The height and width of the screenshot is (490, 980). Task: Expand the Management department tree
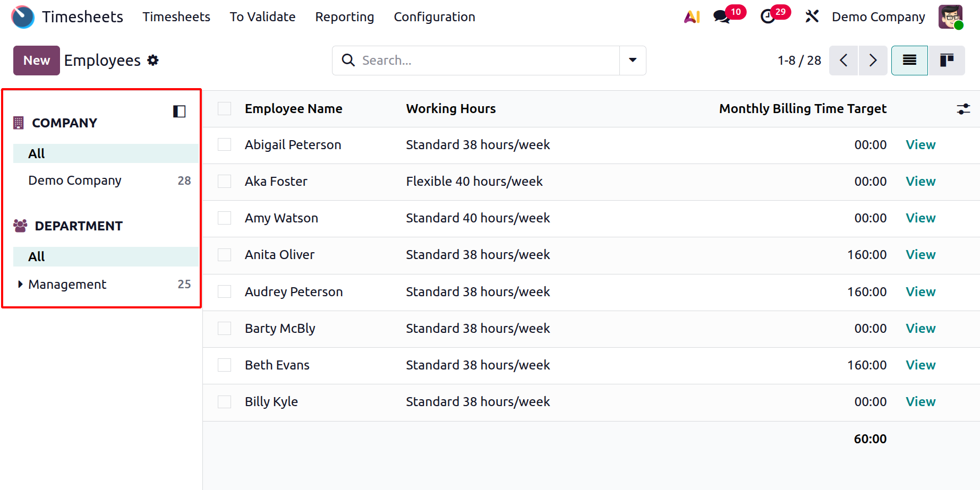20,285
